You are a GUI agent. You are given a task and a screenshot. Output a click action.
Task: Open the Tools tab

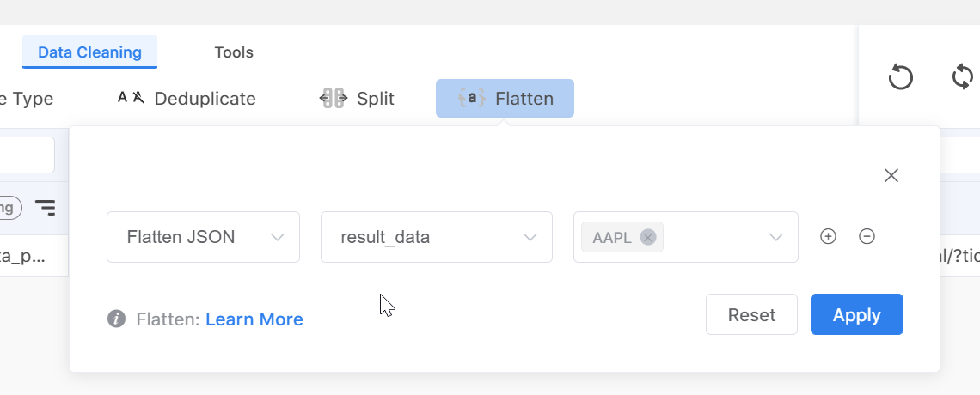pos(234,52)
